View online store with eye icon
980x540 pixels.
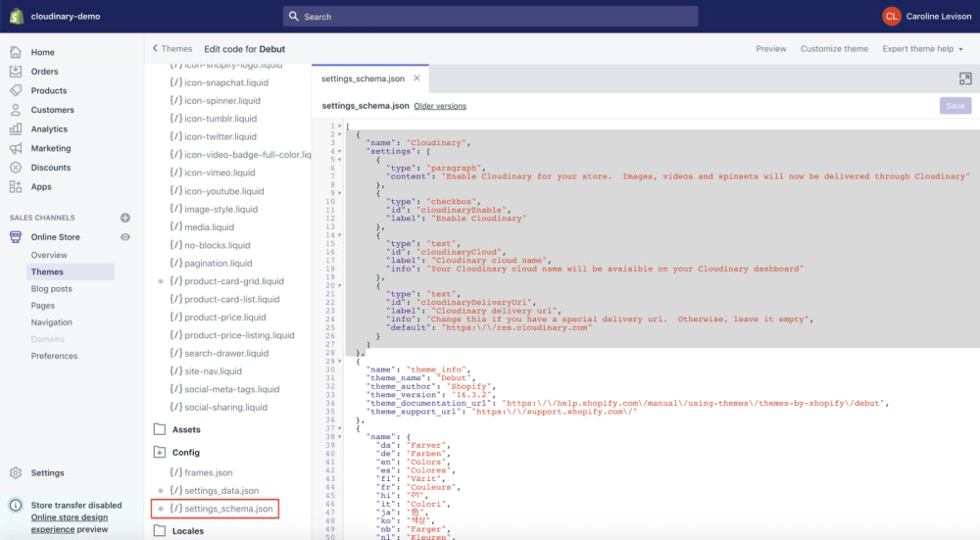click(x=125, y=237)
